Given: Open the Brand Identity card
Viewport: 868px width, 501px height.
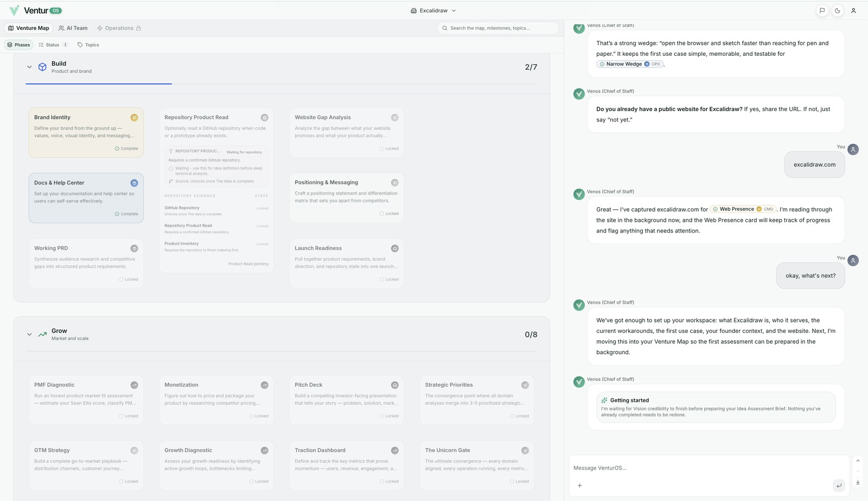Looking at the screenshot, I should (x=86, y=133).
